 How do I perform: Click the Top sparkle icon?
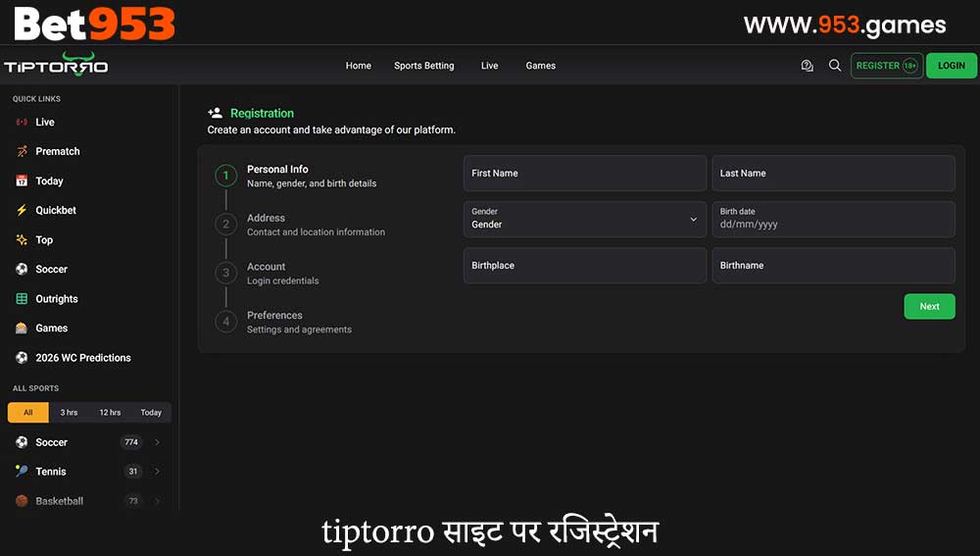point(22,239)
